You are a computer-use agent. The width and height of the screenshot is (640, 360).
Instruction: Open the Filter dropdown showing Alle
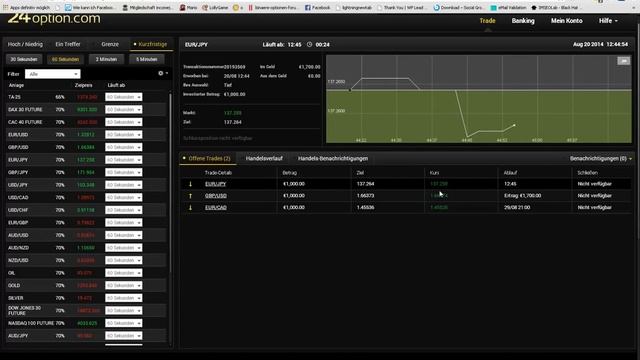coord(53,74)
